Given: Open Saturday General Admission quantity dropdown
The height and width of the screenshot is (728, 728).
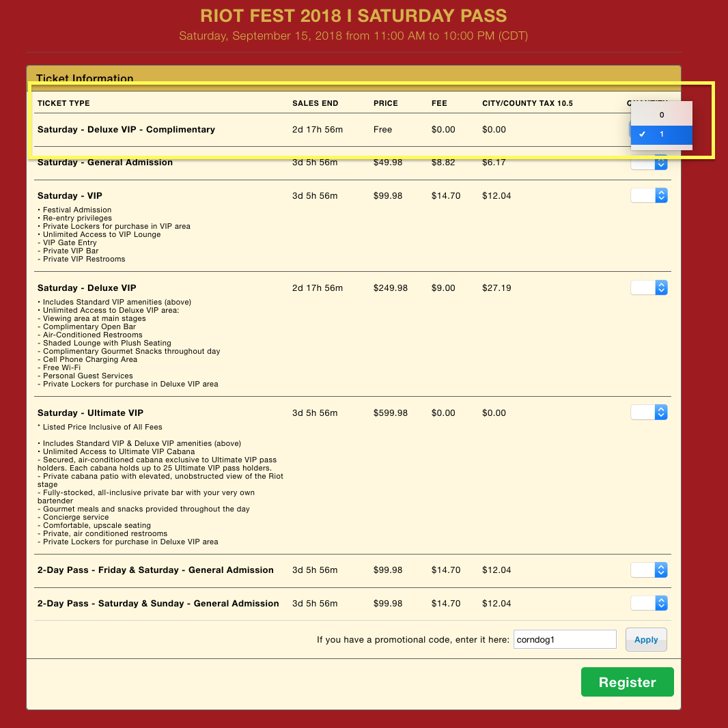Looking at the screenshot, I should [649, 163].
